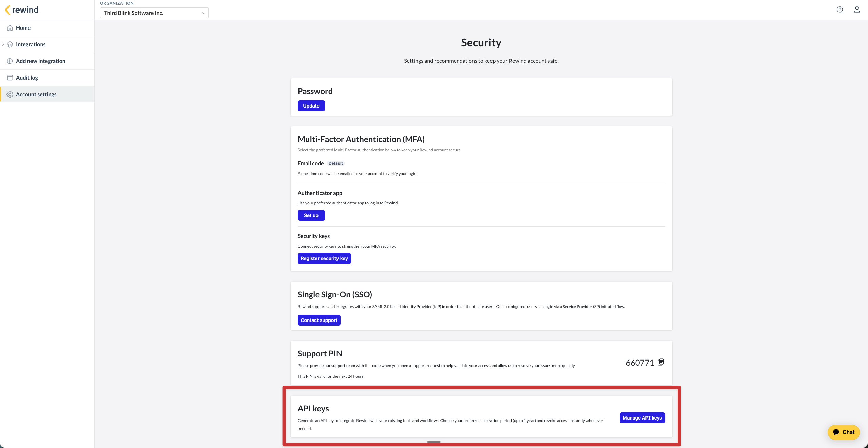Screen dimensions: 868x448
Task: Copy the Support PIN with the copy icon
Action: point(661,362)
